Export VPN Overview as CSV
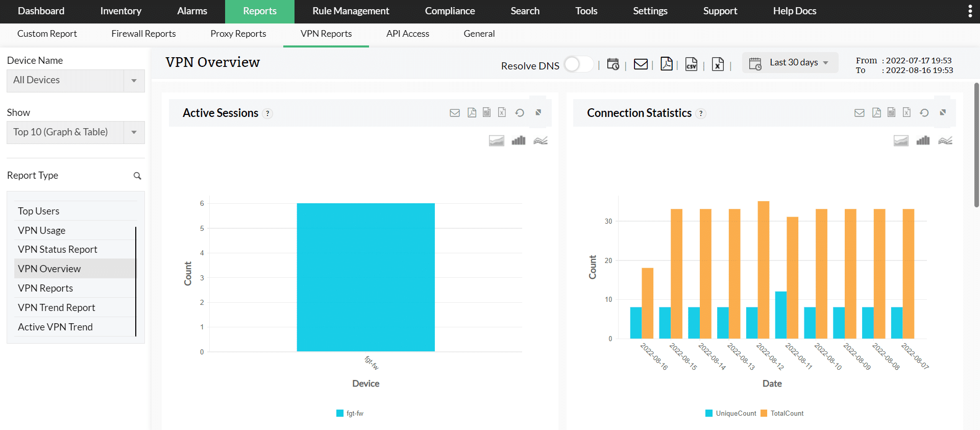The image size is (980, 430). point(691,64)
